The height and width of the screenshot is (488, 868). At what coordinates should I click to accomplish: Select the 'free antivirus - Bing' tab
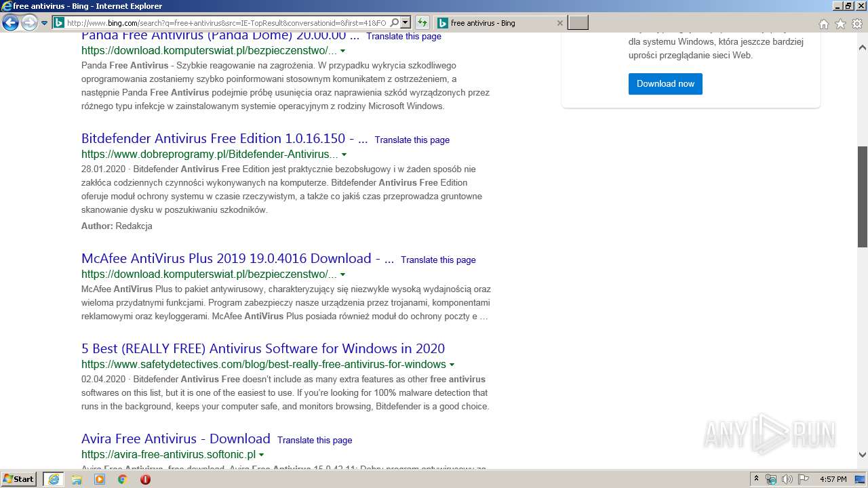(x=499, y=23)
